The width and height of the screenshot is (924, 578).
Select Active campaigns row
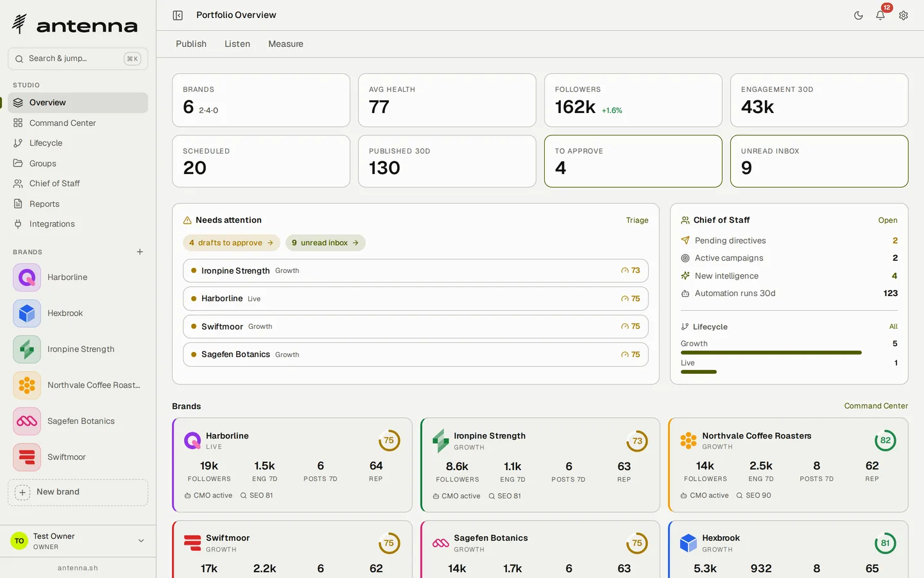tap(789, 258)
